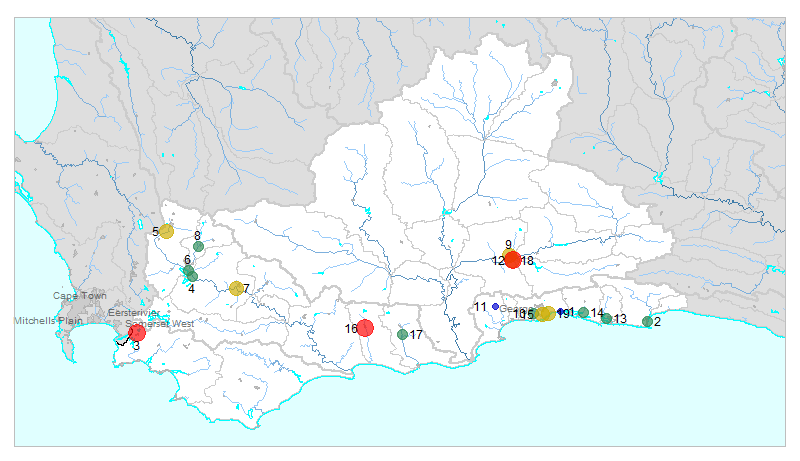Select the small blue marker labeled 11

pos(495,306)
